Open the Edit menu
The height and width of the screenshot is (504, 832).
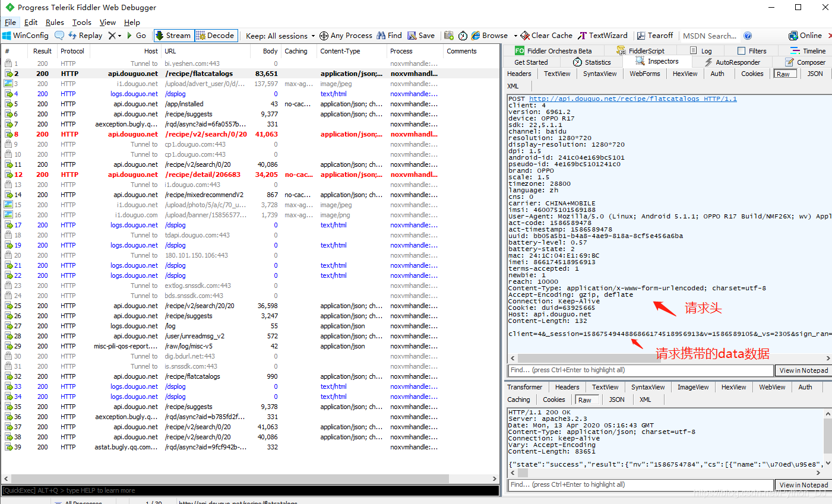(31, 23)
